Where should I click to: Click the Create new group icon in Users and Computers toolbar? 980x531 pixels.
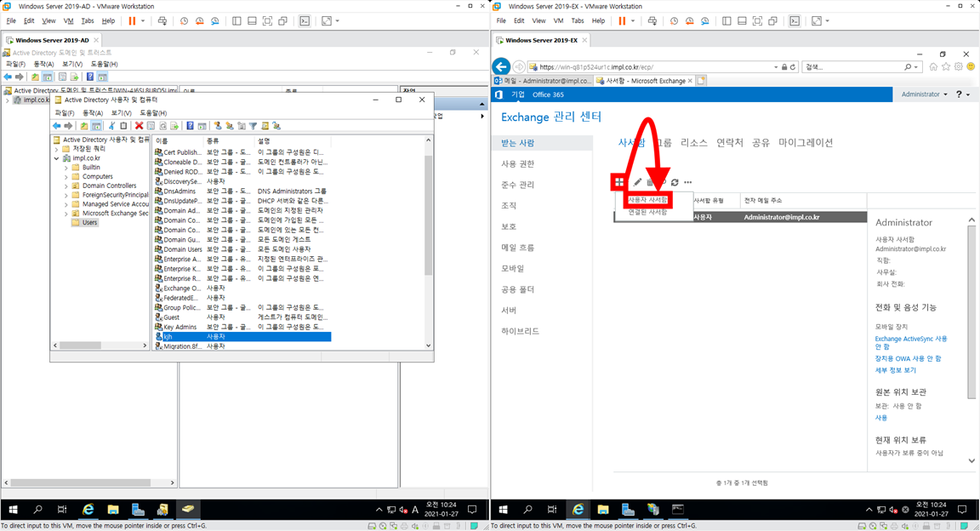[x=230, y=126]
